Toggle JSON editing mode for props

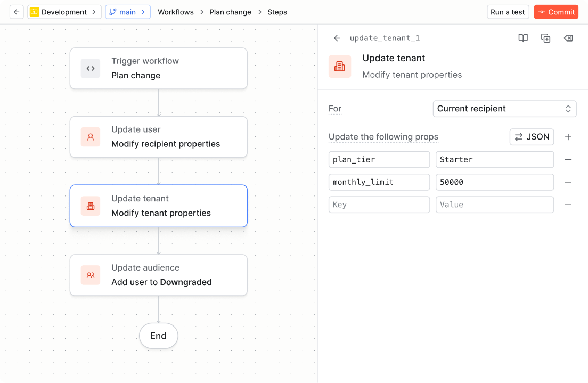pos(532,137)
